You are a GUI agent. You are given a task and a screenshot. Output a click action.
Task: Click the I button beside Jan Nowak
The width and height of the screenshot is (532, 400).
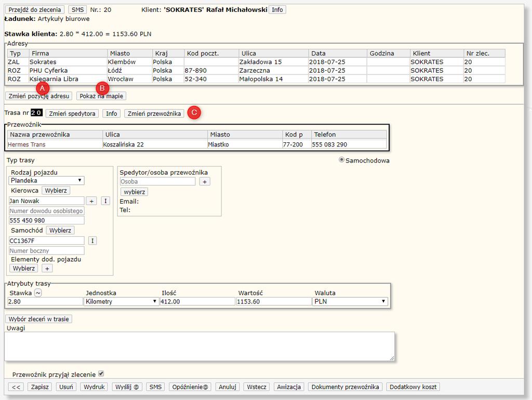[105, 201]
